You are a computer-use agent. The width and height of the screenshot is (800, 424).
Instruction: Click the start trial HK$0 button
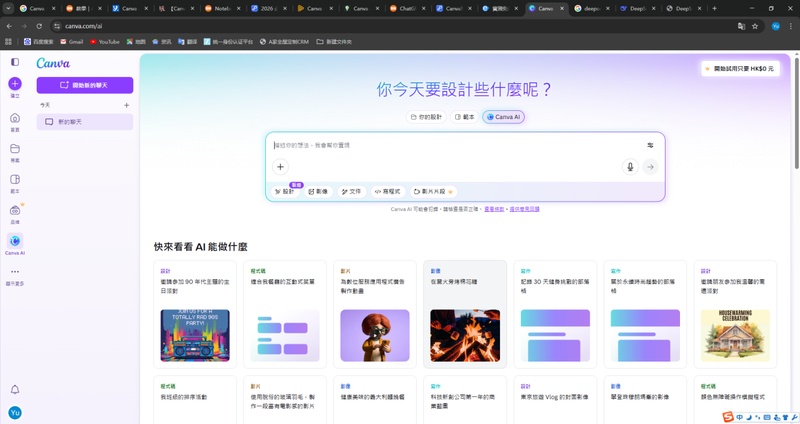[740, 68]
